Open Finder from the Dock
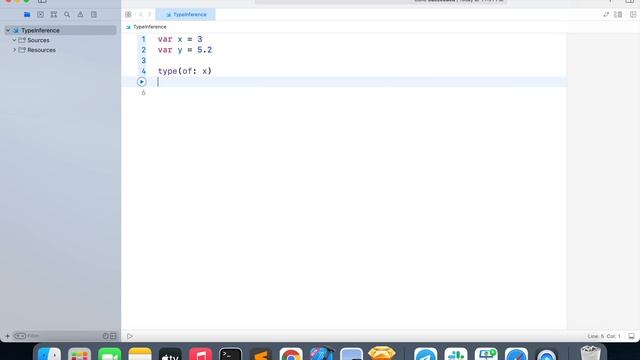This screenshot has height=360, width=640. coord(49,353)
